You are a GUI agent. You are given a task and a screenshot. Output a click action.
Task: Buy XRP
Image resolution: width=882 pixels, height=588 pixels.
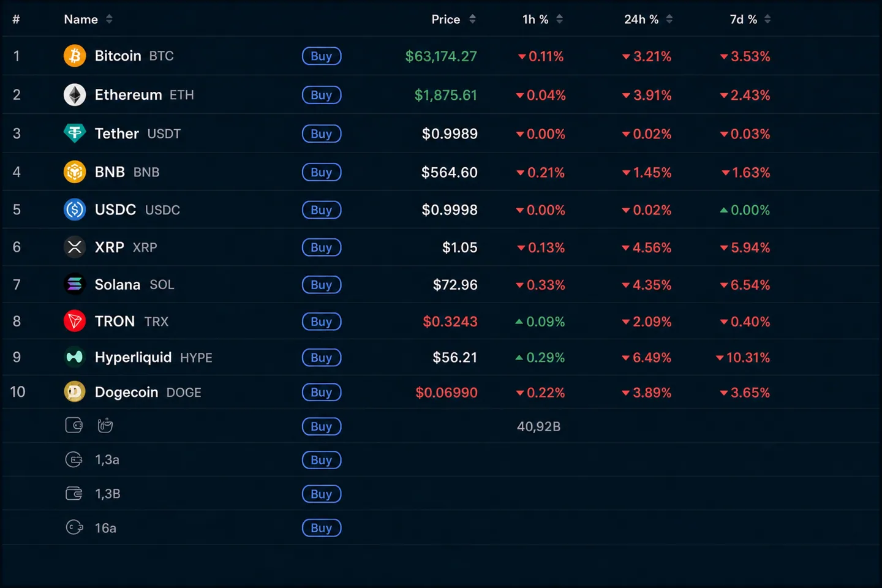point(322,247)
